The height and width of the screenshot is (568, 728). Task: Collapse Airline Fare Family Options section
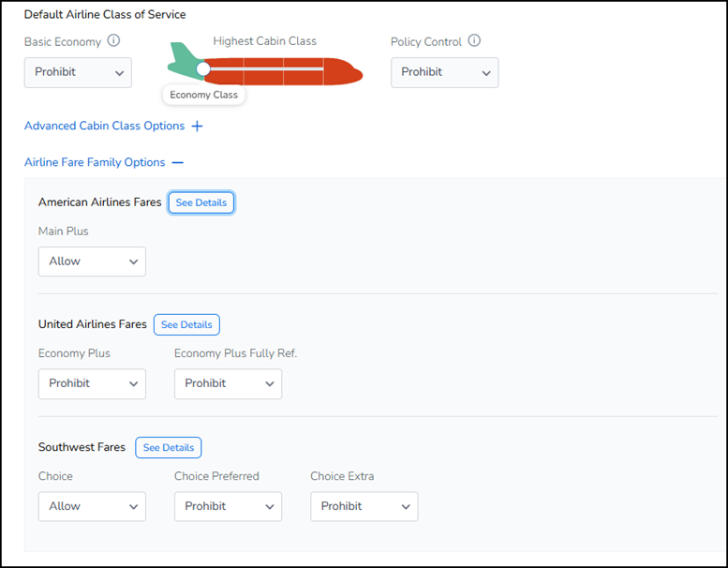click(95, 162)
